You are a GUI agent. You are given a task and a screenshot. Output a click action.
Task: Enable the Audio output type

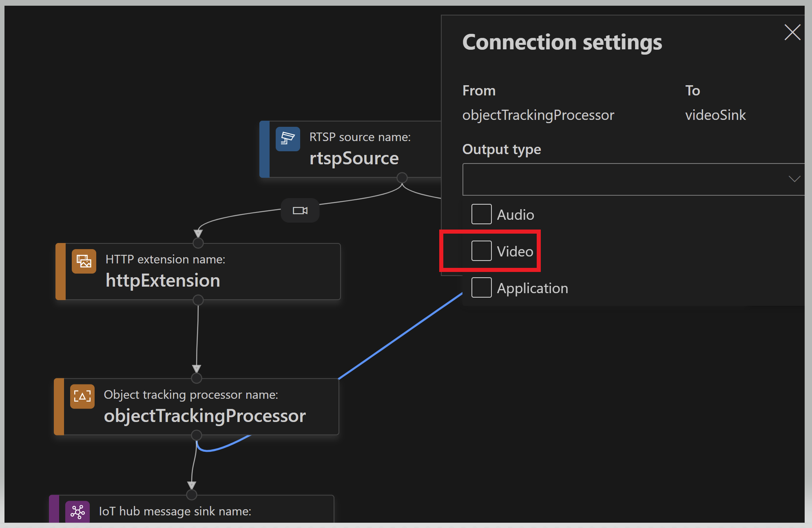481,214
